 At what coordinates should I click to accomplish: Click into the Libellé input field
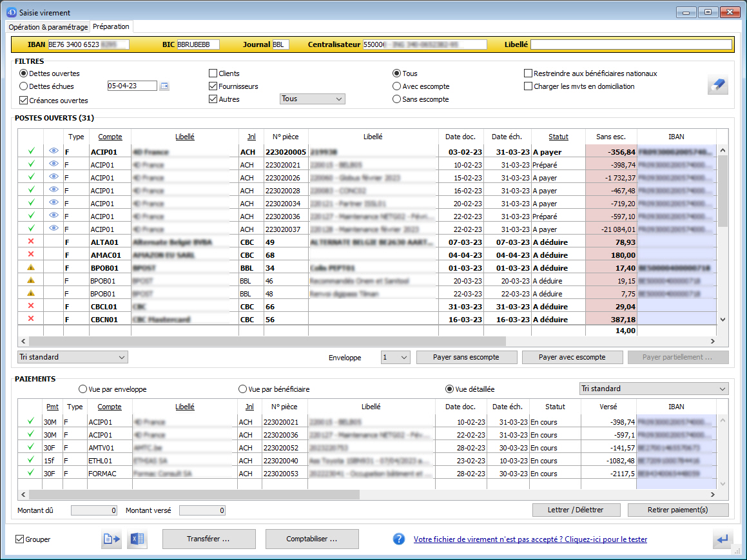click(x=631, y=44)
